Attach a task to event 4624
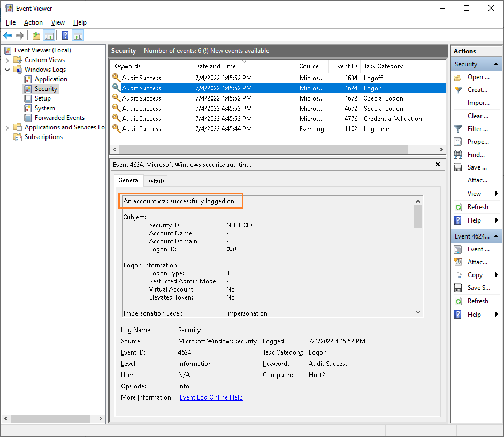 pyautogui.click(x=474, y=262)
